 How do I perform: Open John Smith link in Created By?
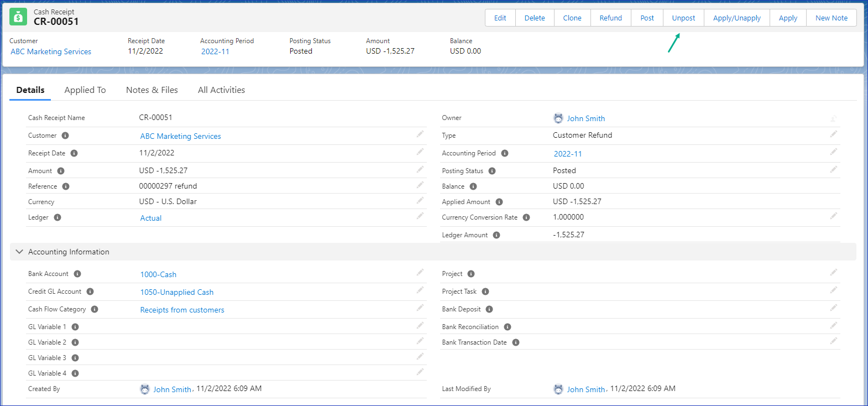[x=172, y=389]
